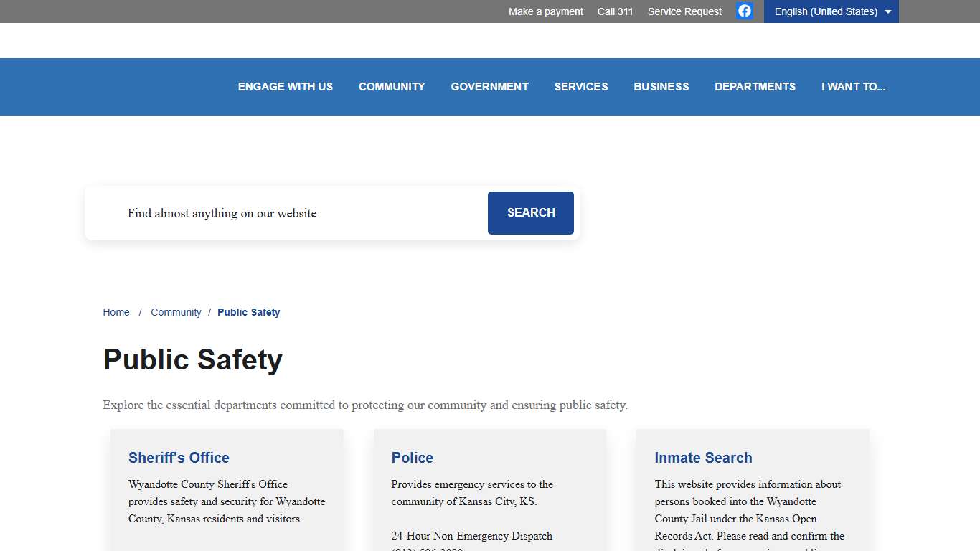980x551 pixels.
Task: Open the Police department page
Action: (x=413, y=458)
